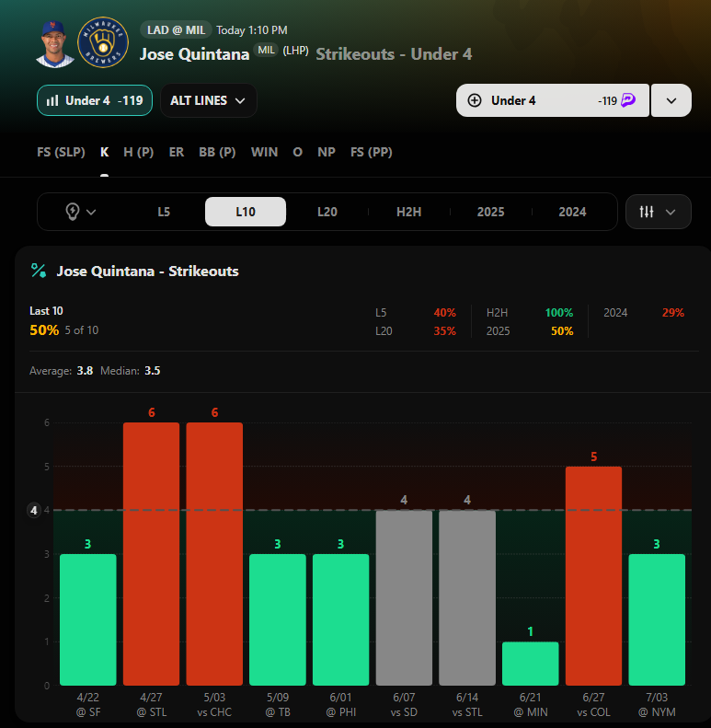Image resolution: width=711 pixels, height=728 pixels.
Task: Open the FS (PP) stat tab
Action: pyautogui.click(x=372, y=152)
